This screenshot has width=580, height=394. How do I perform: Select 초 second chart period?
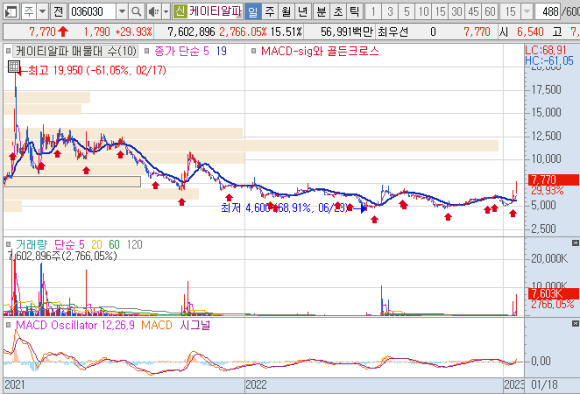tap(338, 12)
